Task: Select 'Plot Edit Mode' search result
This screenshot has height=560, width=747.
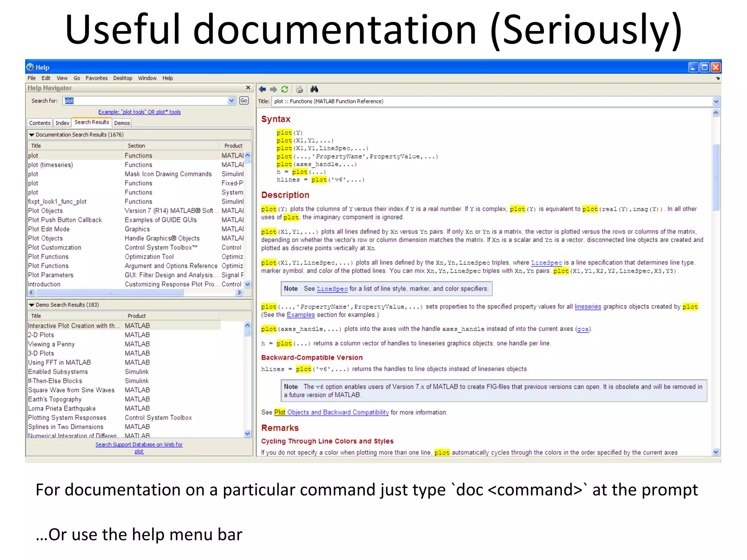Action: (49, 229)
